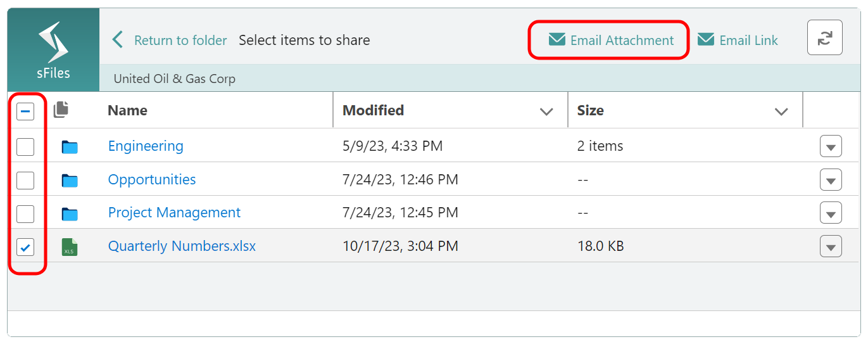Open the Modified column sort dropdown

(546, 111)
